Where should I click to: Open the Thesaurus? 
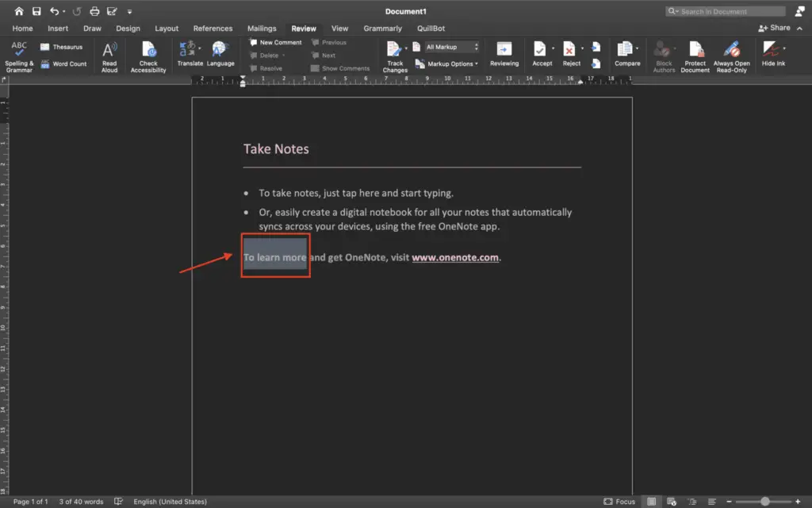[62, 47]
